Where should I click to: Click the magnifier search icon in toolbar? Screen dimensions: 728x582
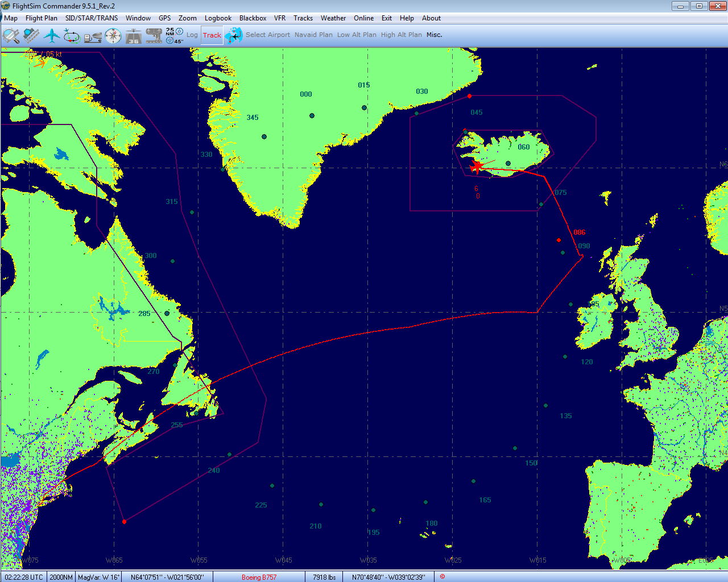point(11,35)
